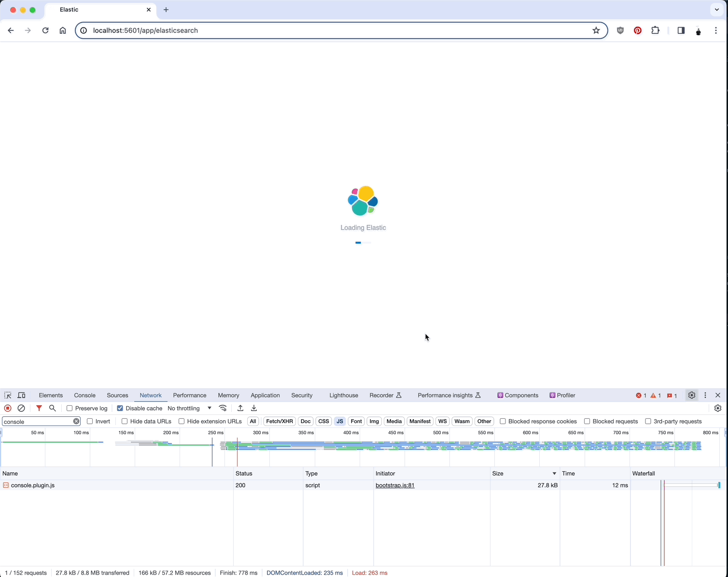Switch to the Sources tab

[x=117, y=395]
